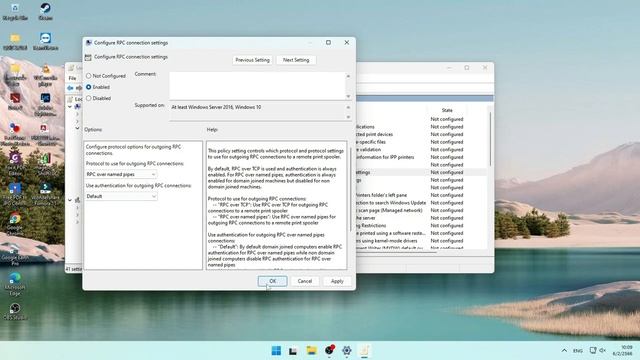Click the Windows Start button
The image size is (640, 360).
(276, 351)
